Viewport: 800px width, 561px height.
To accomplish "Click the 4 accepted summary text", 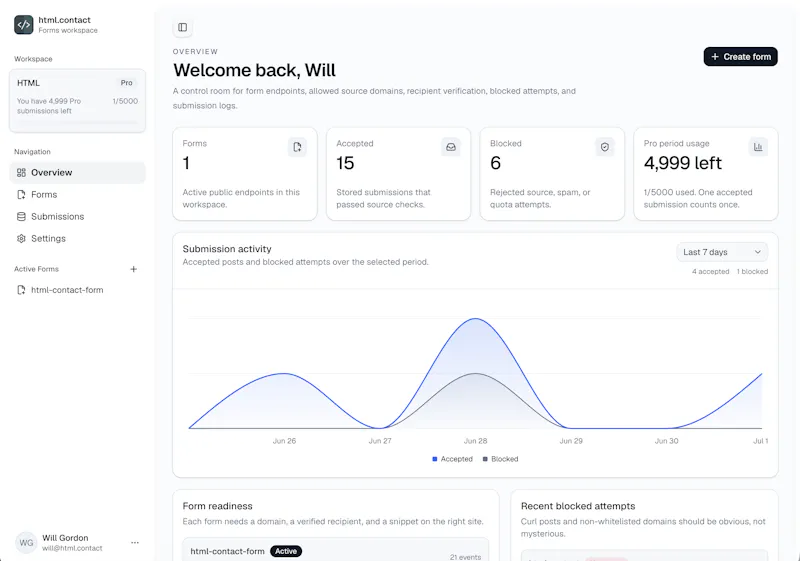I will pos(710,272).
